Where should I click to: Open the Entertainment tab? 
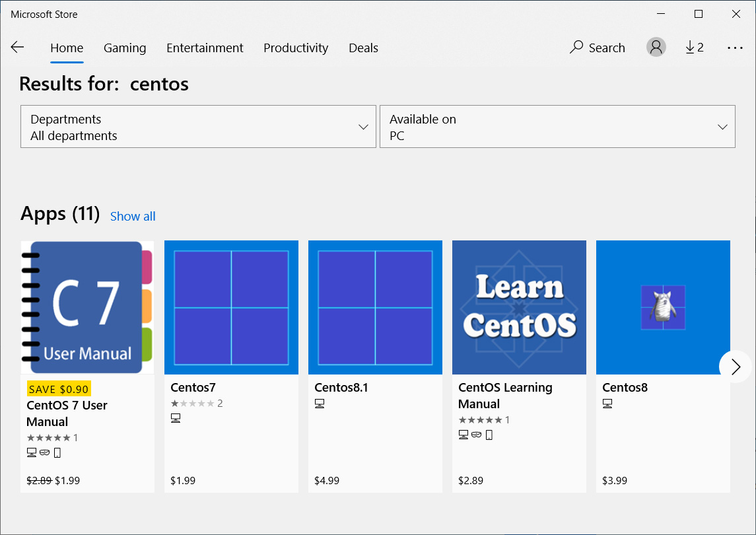205,48
